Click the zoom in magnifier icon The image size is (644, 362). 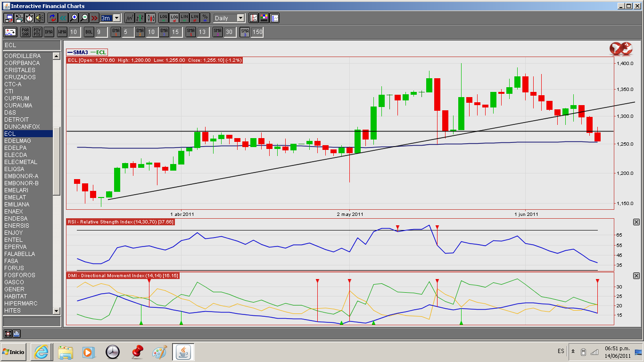[74, 18]
